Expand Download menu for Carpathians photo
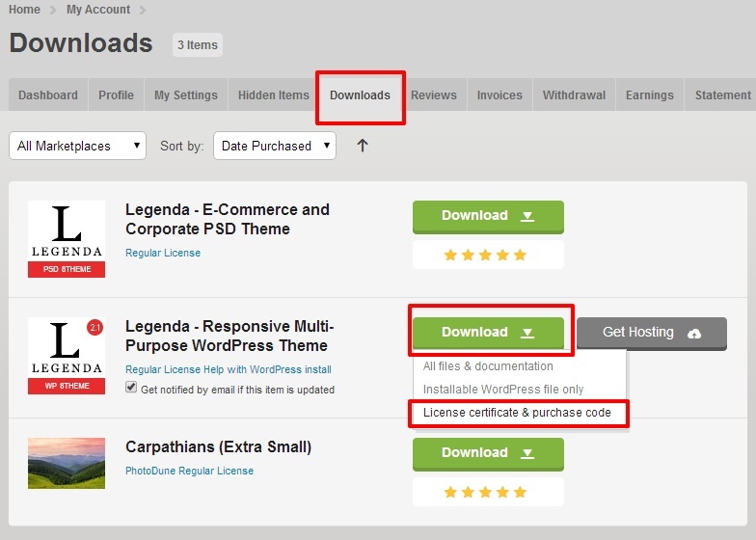 pyautogui.click(x=488, y=453)
